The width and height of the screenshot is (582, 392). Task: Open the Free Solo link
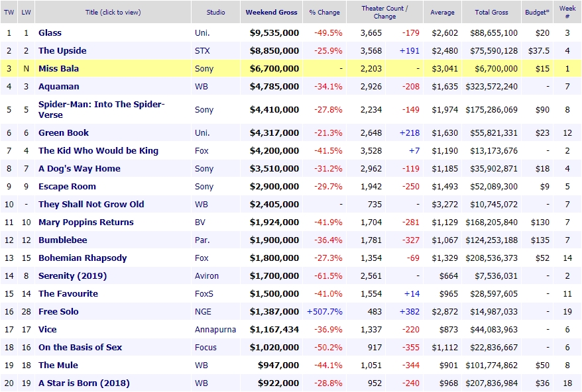(x=58, y=311)
